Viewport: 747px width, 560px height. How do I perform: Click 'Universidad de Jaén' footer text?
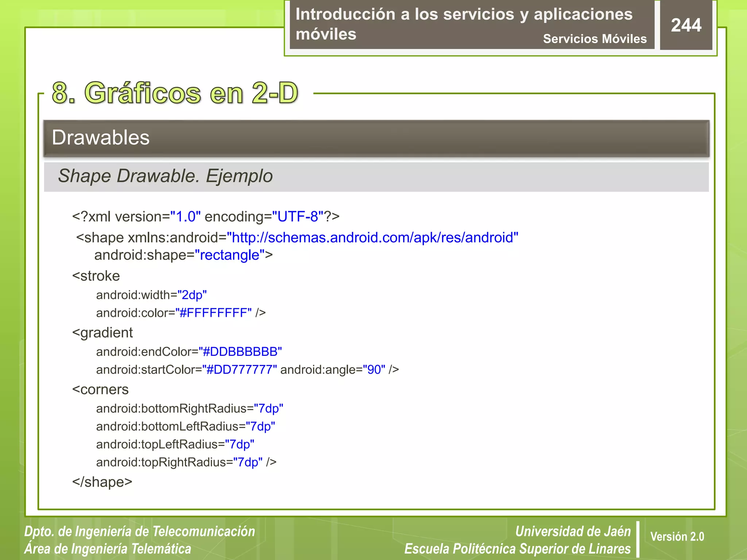pos(573,532)
